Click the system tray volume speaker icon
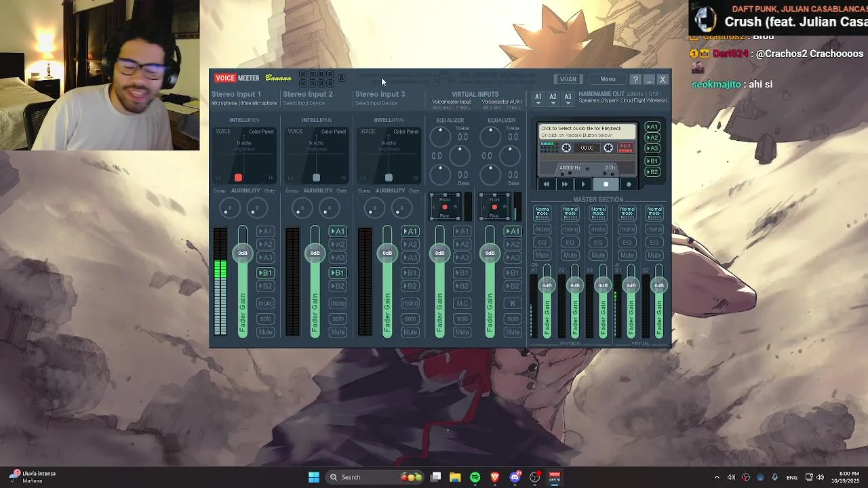868x488 pixels. (x=820, y=477)
